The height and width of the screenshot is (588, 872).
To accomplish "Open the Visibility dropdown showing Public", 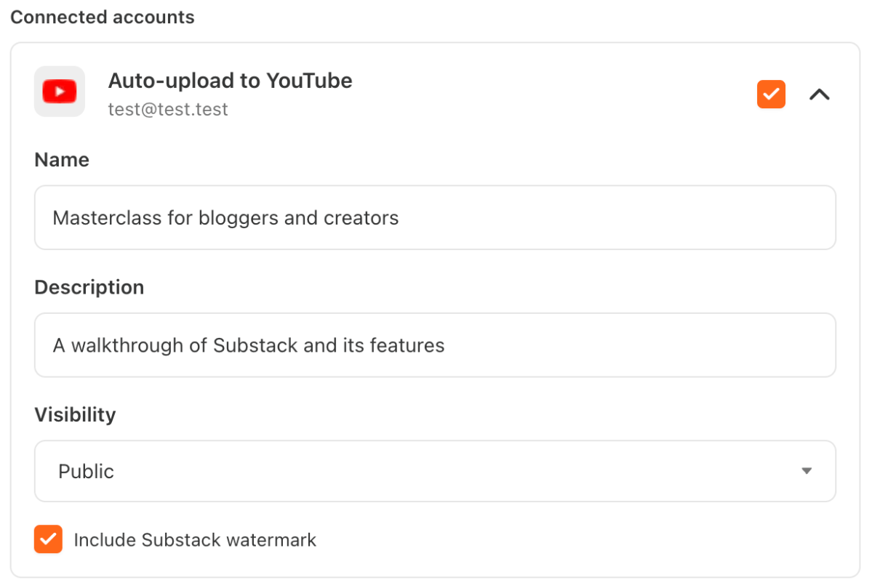I will (x=435, y=471).
